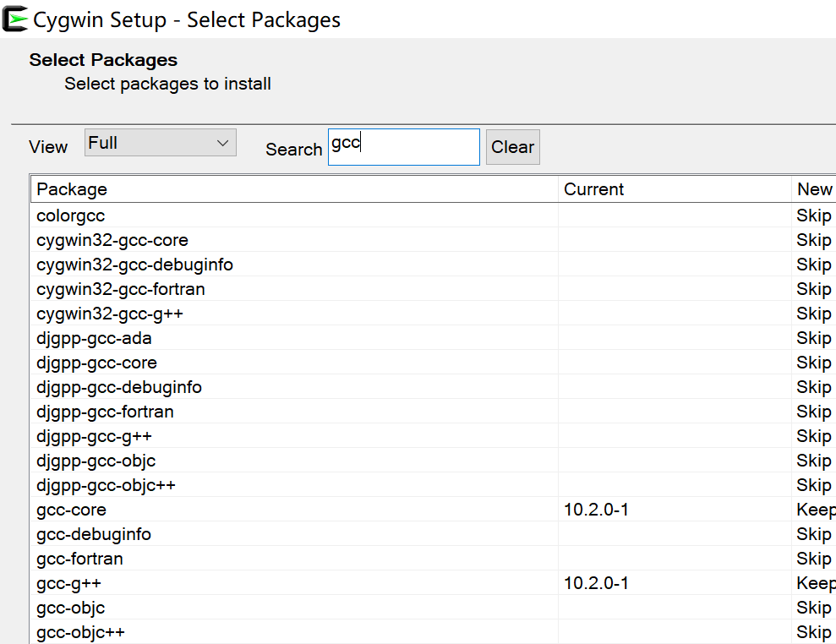Toggle Skip setting for djgpp-gcc-objc
The height and width of the screenshot is (644, 836).
click(814, 461)
